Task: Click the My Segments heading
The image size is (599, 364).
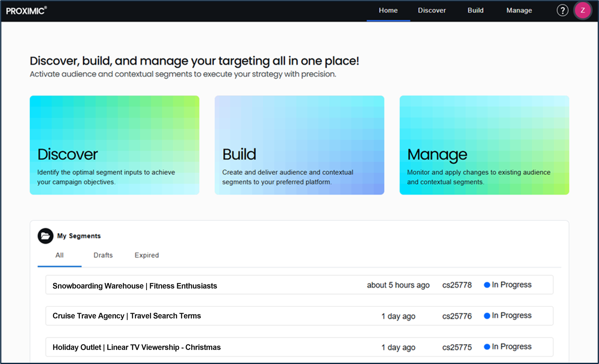Action: (x=79, y=236)
